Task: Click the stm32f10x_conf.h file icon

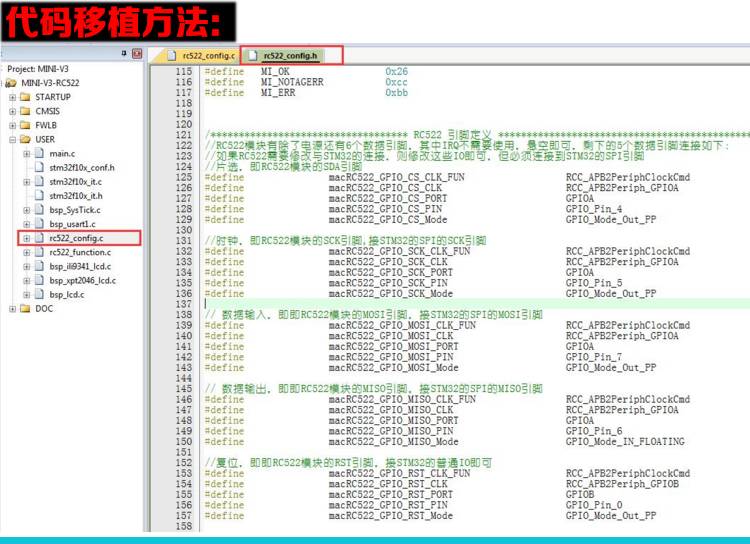Action: 40,167
